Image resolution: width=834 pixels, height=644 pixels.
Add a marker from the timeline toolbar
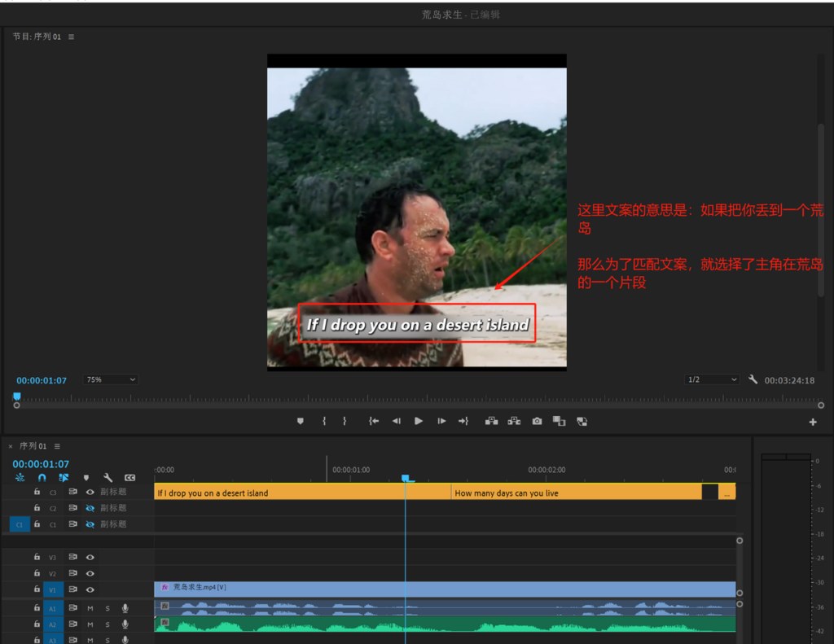click(x=86, y=478)
